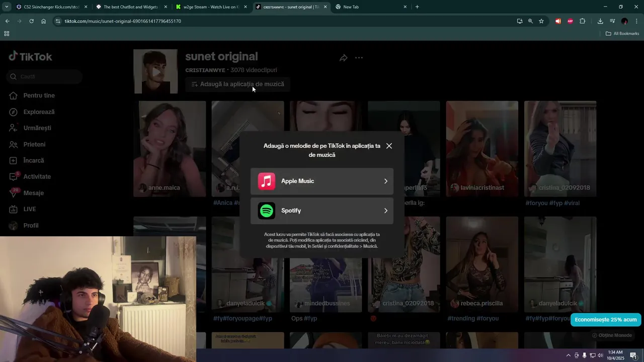Open the Extensions puzzle menu
Viewport: 644px width, 362px height.
coord(583,21)
